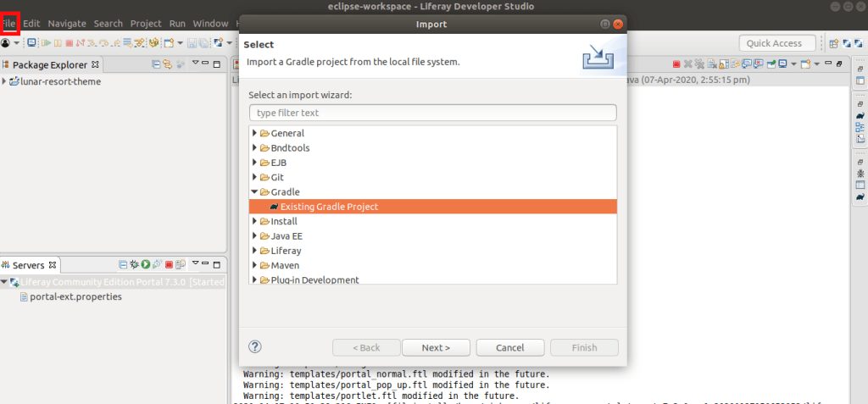Stop the server with the red square icon

pyautogui.click(x=169, y=265)
